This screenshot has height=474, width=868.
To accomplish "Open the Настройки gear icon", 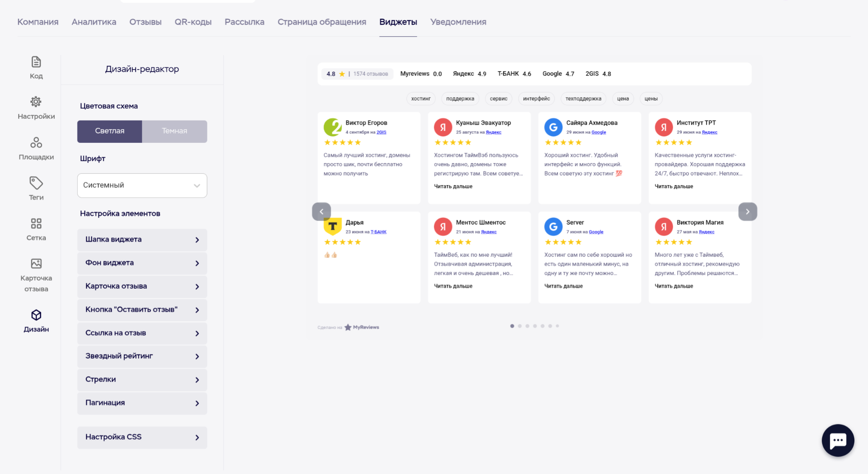I will pyautogui.click(x=36, y=102).
